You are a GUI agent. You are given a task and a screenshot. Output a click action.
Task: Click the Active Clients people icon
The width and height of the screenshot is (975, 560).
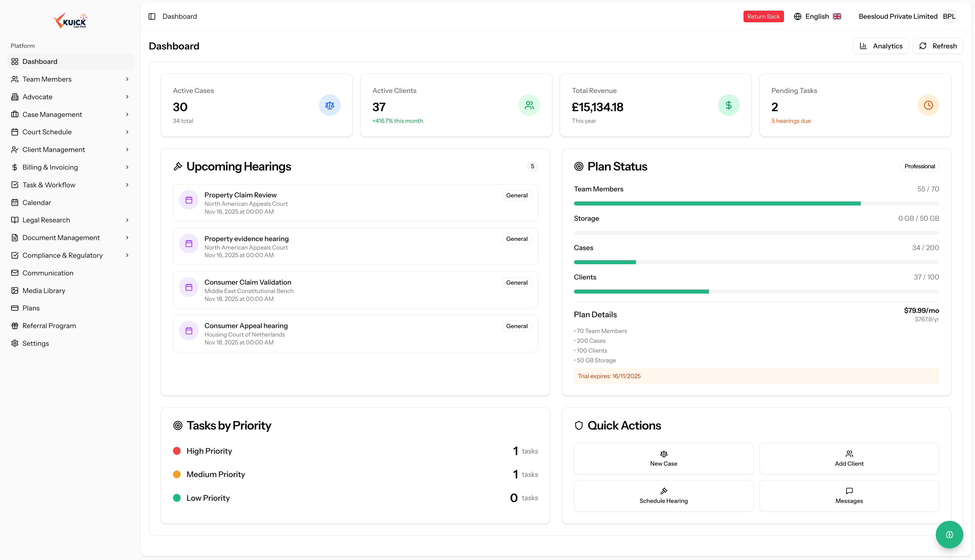(x=529, y=105)
